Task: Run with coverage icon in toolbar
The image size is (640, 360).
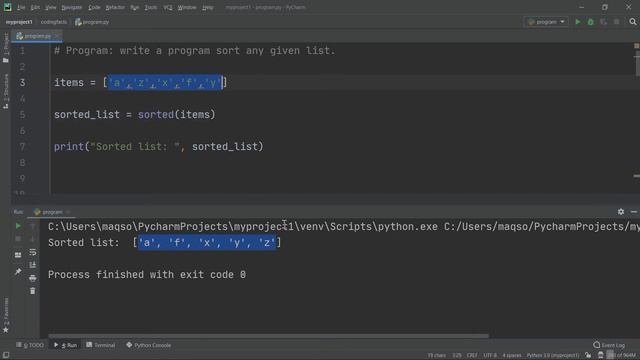Action: (604, 22)
